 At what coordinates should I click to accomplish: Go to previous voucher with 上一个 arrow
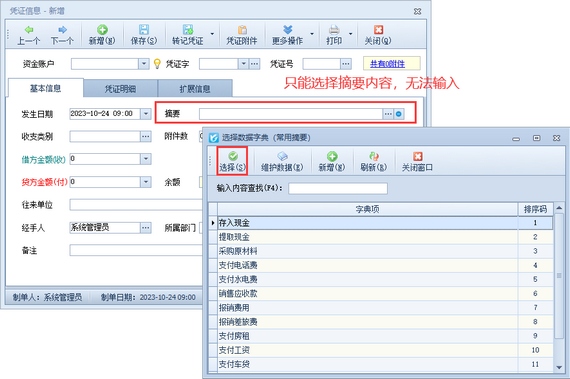(x=29, y=30)
